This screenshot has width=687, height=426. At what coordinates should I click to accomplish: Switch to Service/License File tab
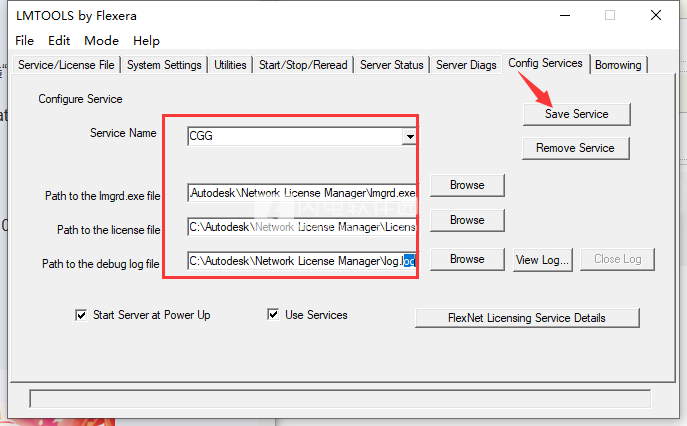tap(68, 65)
